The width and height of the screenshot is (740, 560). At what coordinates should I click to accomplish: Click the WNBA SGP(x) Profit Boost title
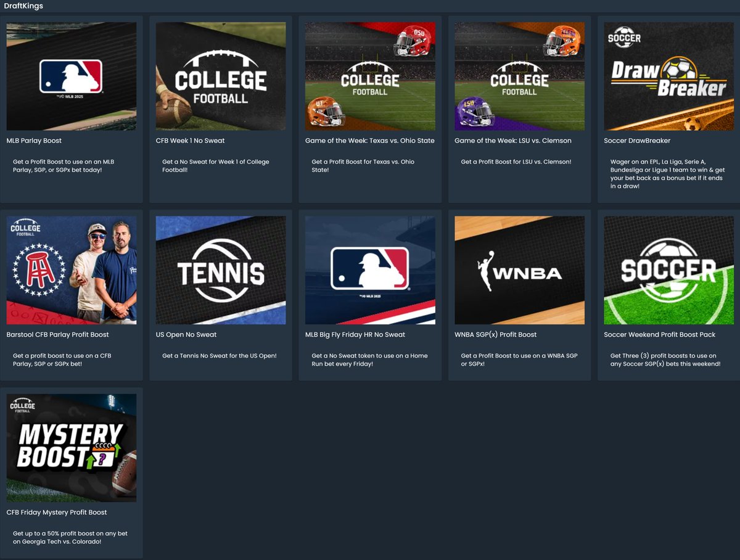click(x=495, y=334)
